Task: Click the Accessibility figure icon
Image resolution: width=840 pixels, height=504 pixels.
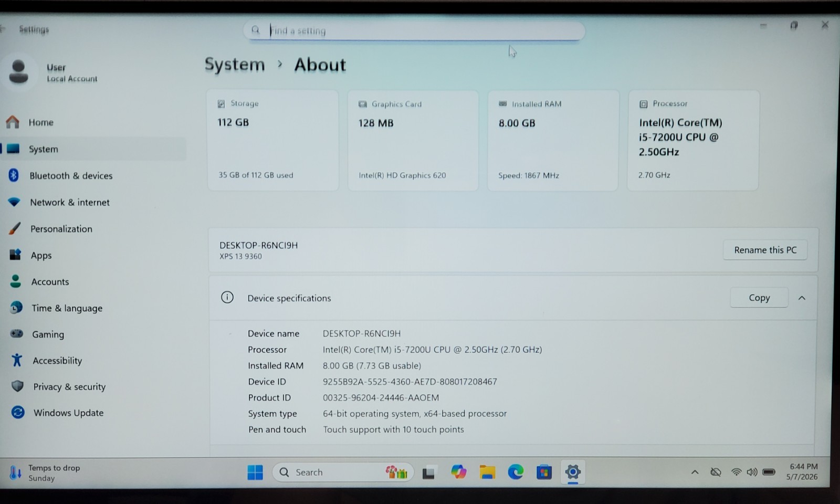Action: [x=17, y=360]
